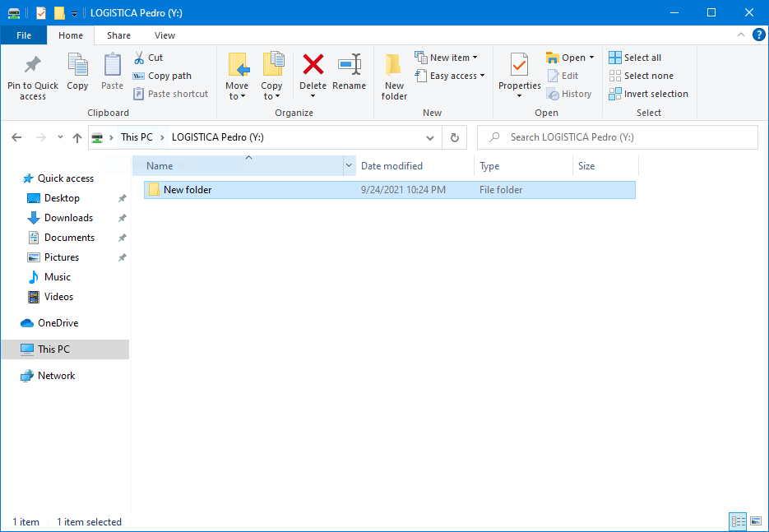Image resolution: width=769 pixels, height=532 pixels.
Task: Open the address bar history dropdown
Action: 430,137
